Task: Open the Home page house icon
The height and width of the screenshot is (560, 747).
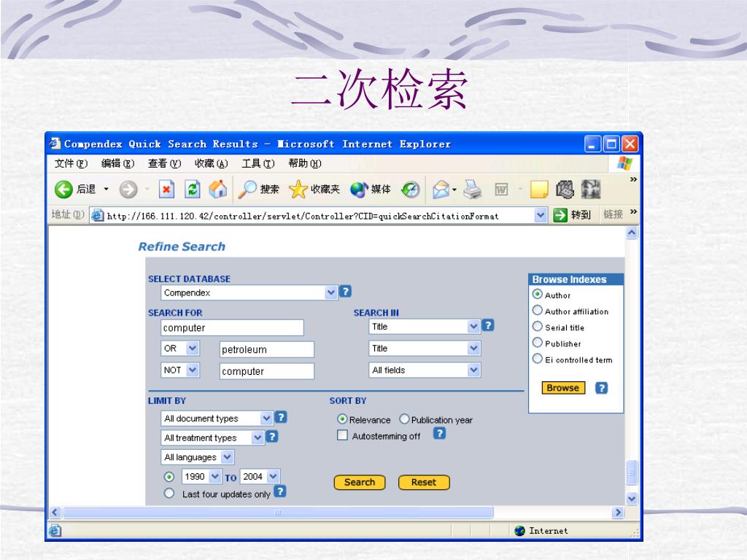Action: [217, 190]
